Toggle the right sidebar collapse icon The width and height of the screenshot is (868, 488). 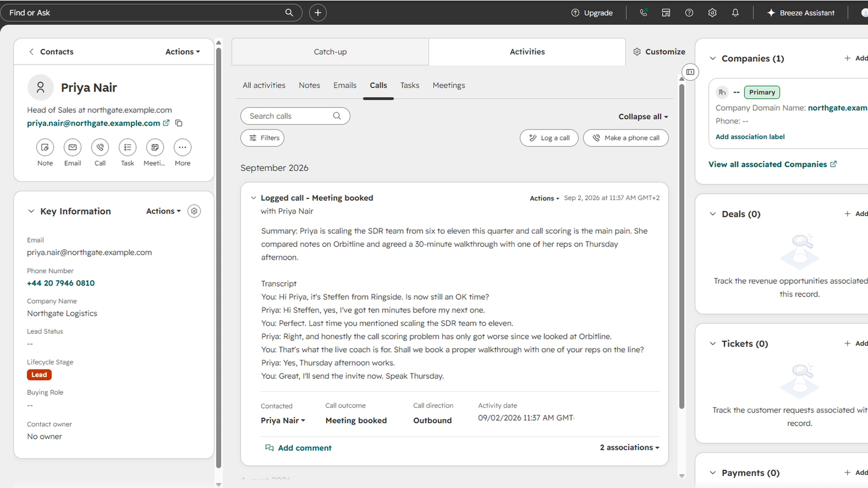point(690,72)
